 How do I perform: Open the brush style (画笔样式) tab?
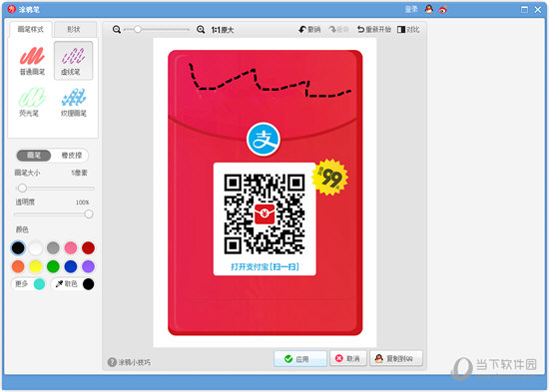pos(31,29)
